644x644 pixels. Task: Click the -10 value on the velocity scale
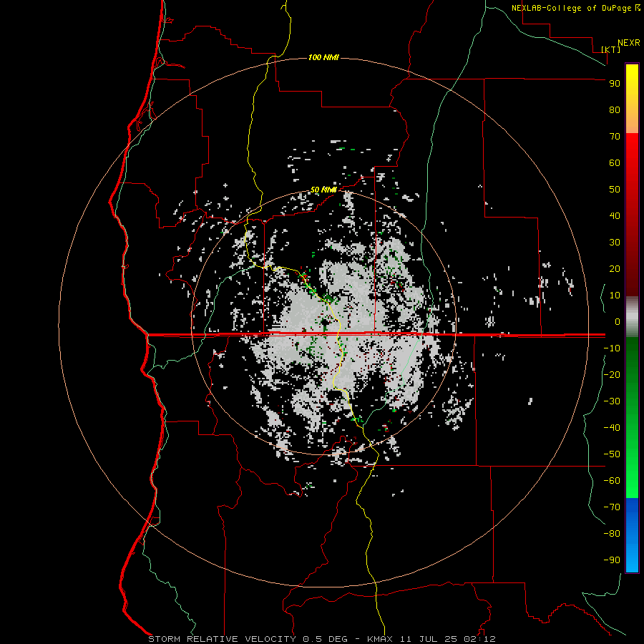[612, 348]
